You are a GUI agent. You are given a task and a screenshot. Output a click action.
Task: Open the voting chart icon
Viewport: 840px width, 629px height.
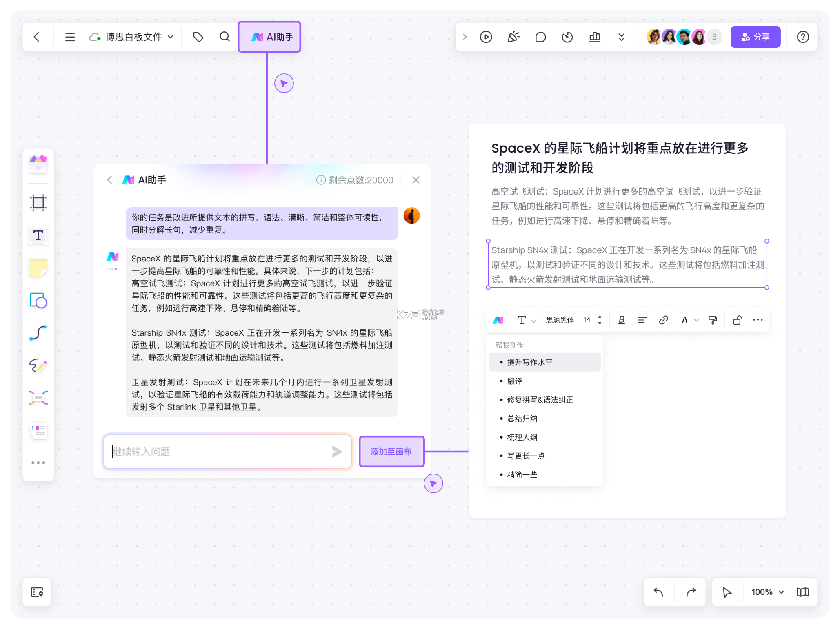(595, 37)
